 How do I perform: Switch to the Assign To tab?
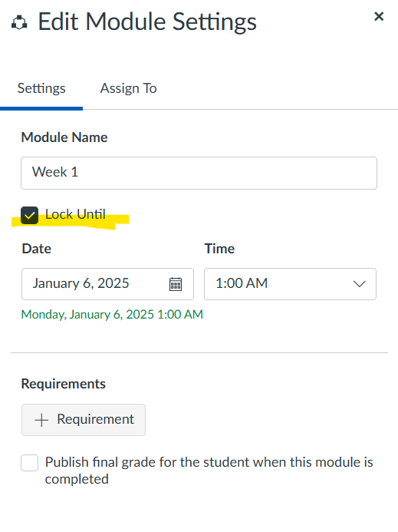128,88
